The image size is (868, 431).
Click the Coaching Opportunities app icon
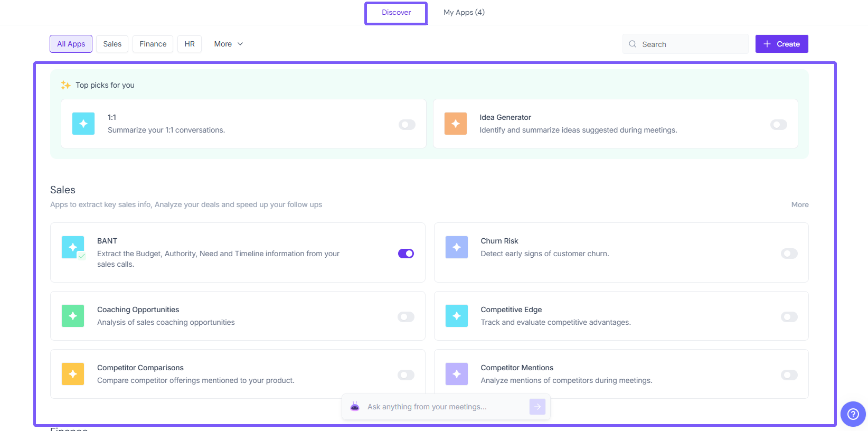pos(73,316)
